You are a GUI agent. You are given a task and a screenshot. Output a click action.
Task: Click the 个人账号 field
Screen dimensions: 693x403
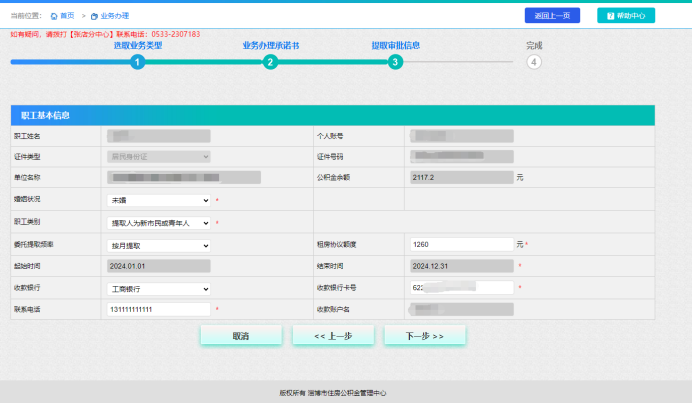point(462,136)
